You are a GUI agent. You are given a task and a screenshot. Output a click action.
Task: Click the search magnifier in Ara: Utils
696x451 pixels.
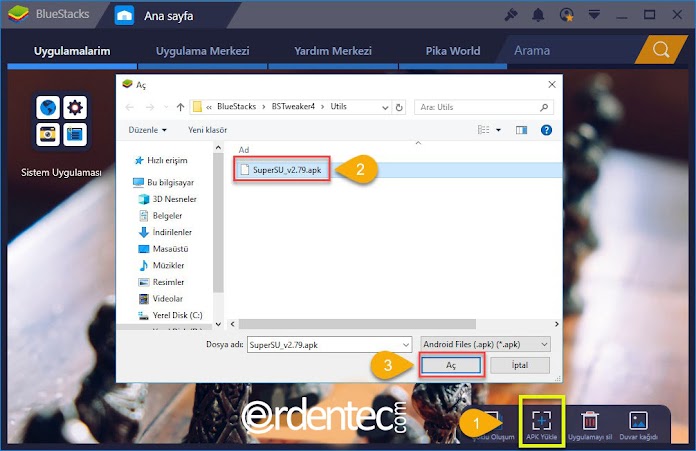(544, 107)
